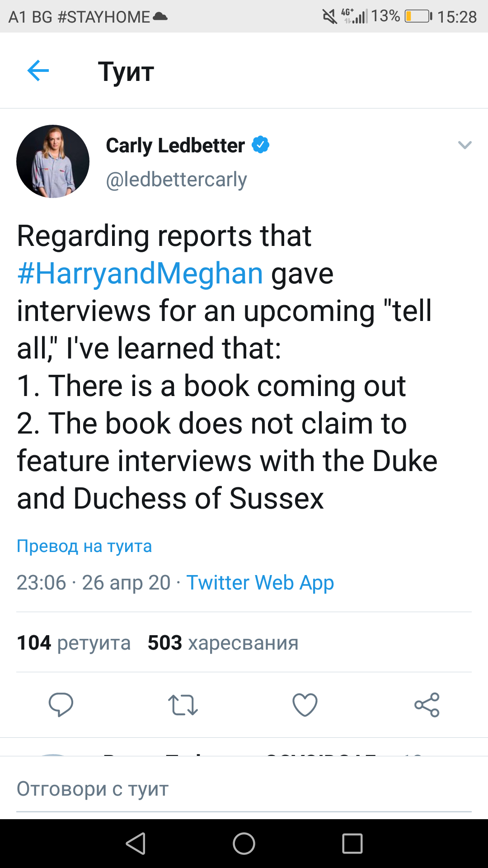Open Carly Ledbetter's profile picture

coord(53,161)
